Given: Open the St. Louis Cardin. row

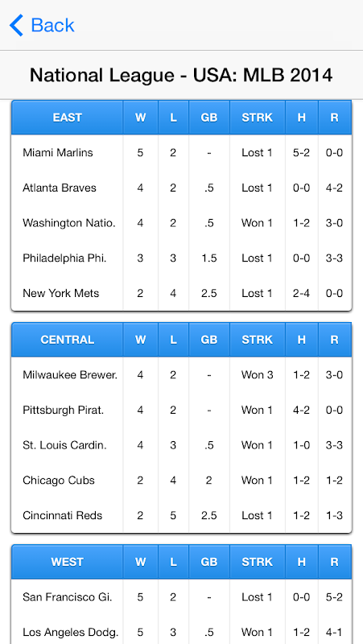Looking at the screenshot, I should point(182,445).
